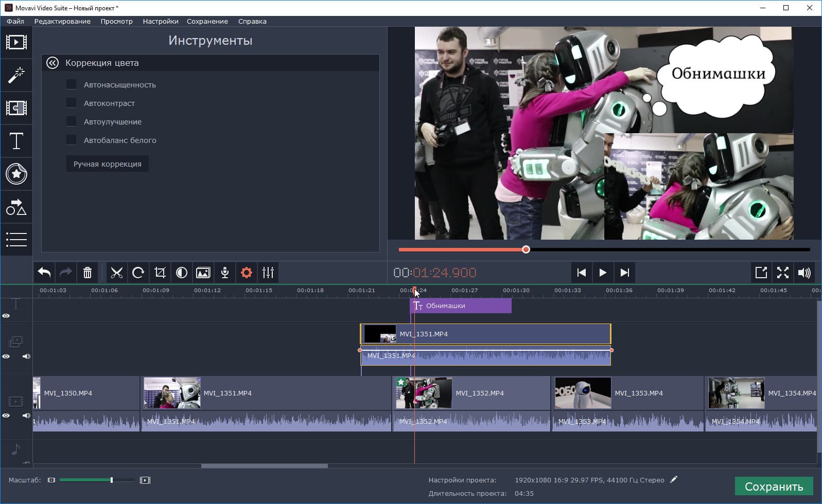Click the green Сохранить button
The width and height of the screenshot is (822, 504).
tap(774, 487)
